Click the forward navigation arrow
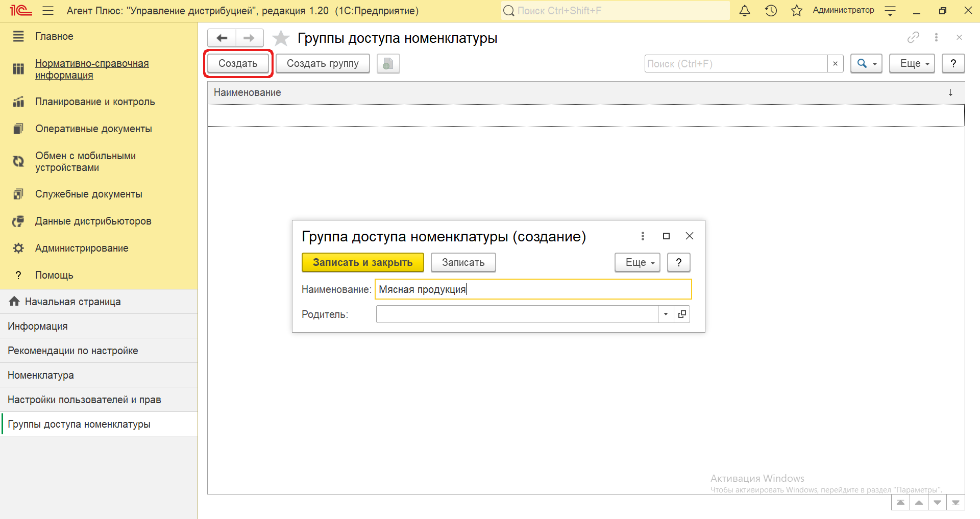This screenshot has height=519, width=980. tap(249, 38)
